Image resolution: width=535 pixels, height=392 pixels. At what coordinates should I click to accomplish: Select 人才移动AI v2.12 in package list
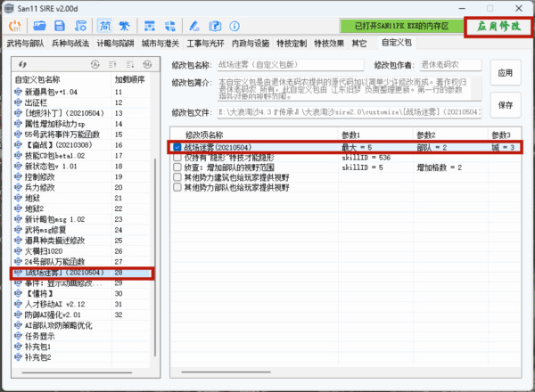[x=58, y=304]
